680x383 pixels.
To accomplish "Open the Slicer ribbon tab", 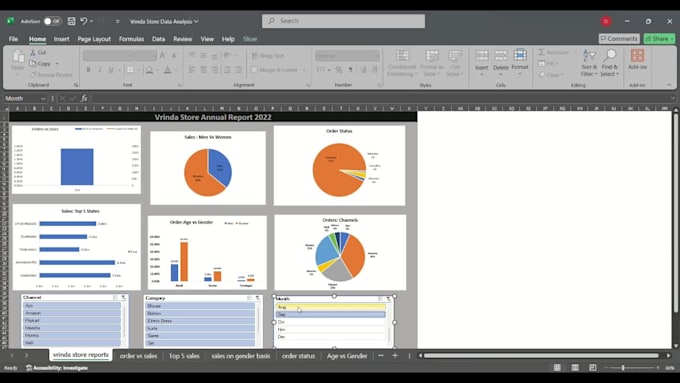I will [x=250, y=39].
